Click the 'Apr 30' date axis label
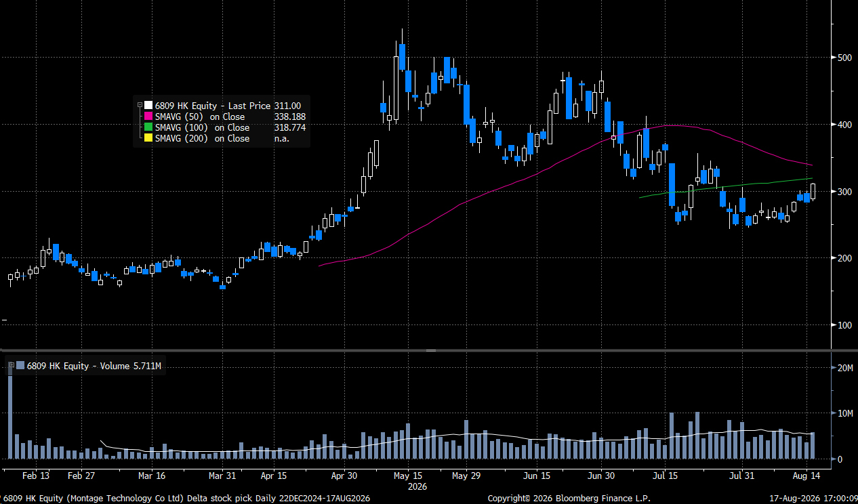Image resolution: width=858 pixels, height=504 pixels. click(x=344, y=476)
